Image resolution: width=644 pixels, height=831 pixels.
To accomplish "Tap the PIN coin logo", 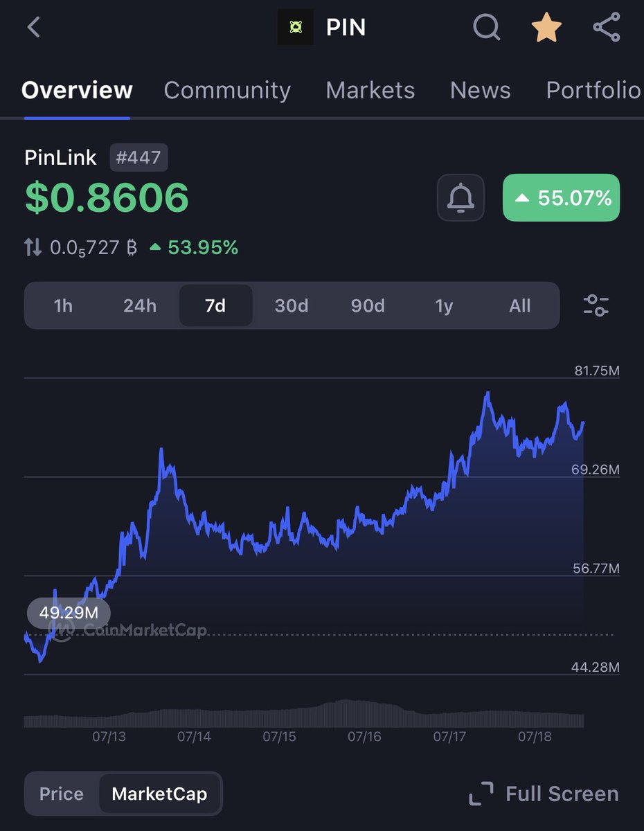I will [x=296, y=28].
